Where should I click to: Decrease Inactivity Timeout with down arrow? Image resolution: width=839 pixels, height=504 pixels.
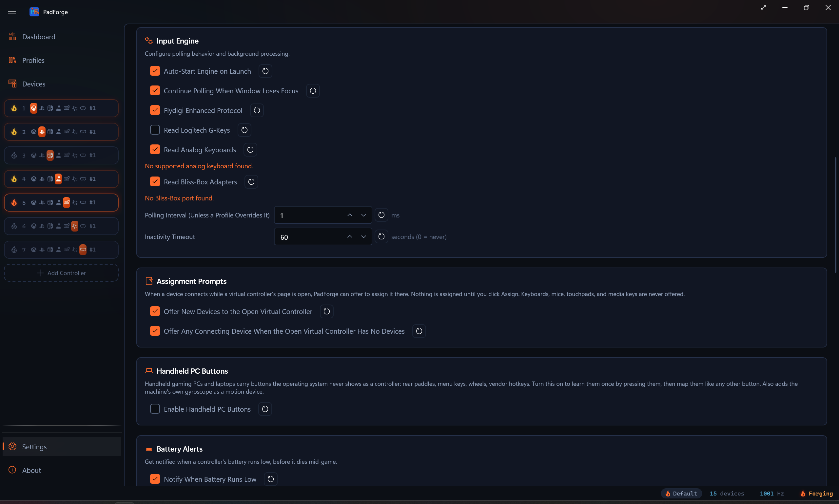363,237
